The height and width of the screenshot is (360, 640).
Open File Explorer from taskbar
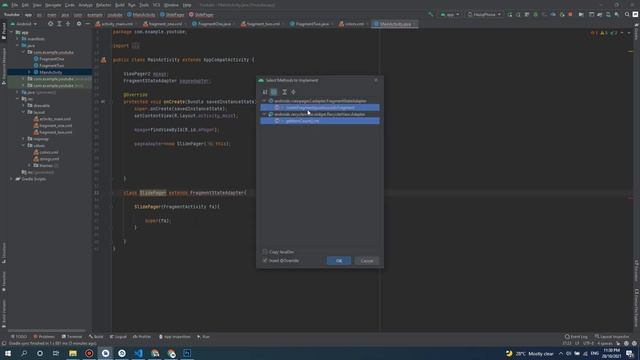tap(73, 353)
